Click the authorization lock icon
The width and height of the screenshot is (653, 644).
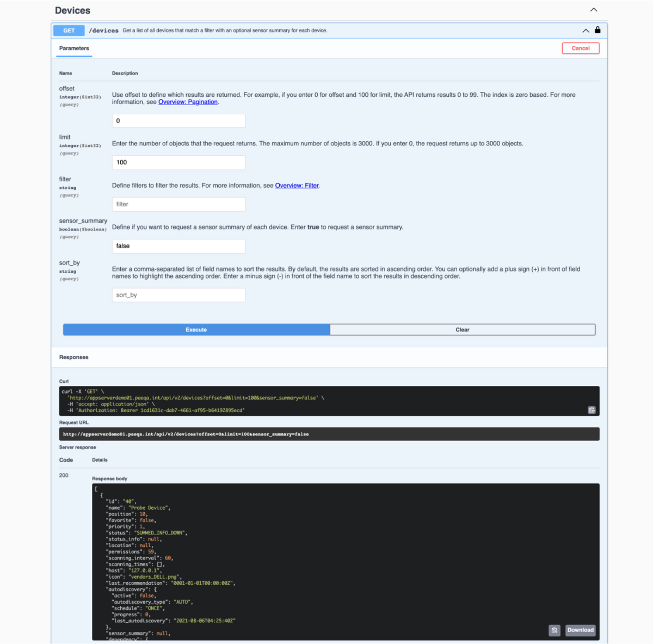click(x=597, y=30)
